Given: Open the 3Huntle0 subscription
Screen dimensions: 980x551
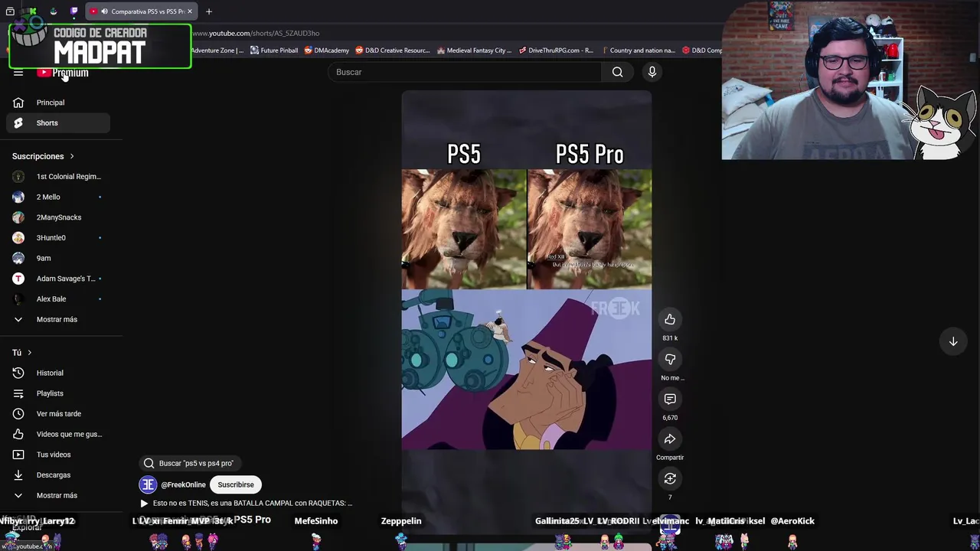Looking at the screenshot, I should click(x=58, y=238).
